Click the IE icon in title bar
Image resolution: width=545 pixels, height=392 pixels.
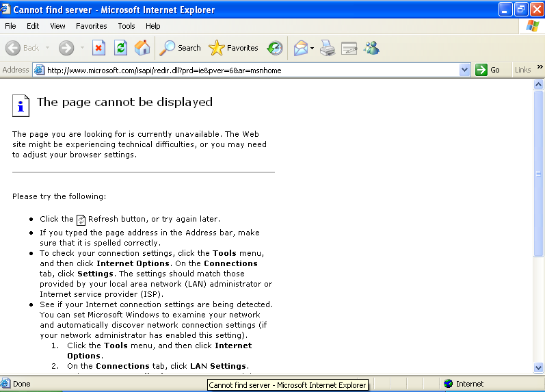(5, 9)
